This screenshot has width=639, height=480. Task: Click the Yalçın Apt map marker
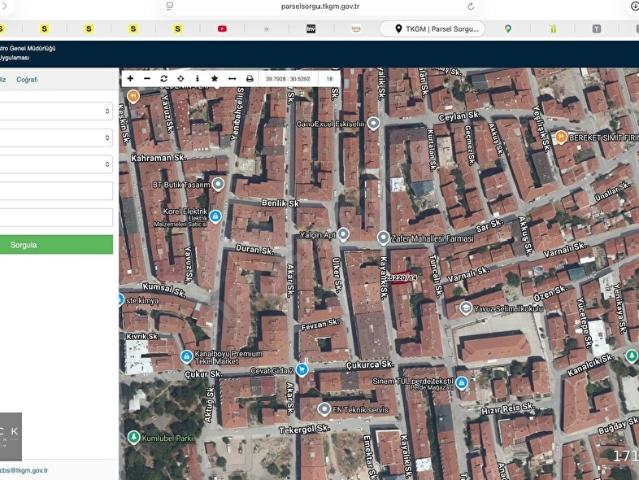point(344,234)
